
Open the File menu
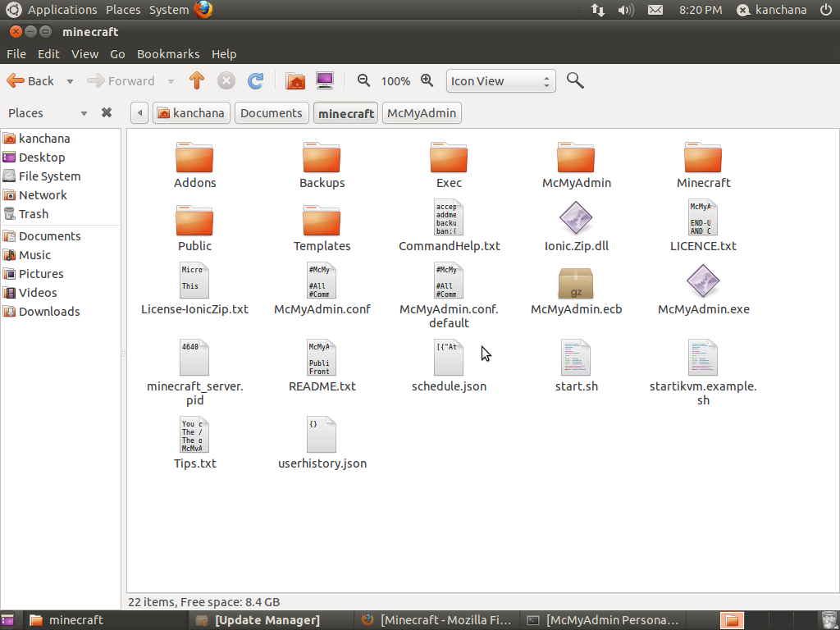click(x=16, y=54)
